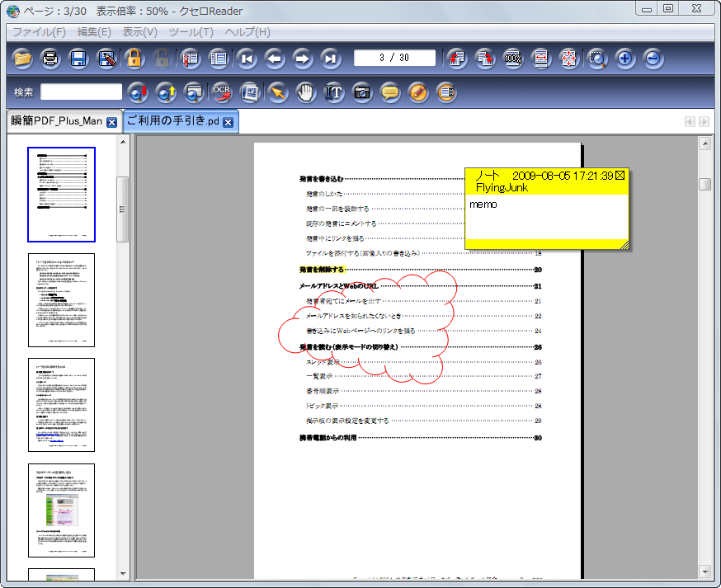The width and height of the screenshot is (721, 588).
Task: Select the second page thumbnail
Action: (x=61, y=300)
